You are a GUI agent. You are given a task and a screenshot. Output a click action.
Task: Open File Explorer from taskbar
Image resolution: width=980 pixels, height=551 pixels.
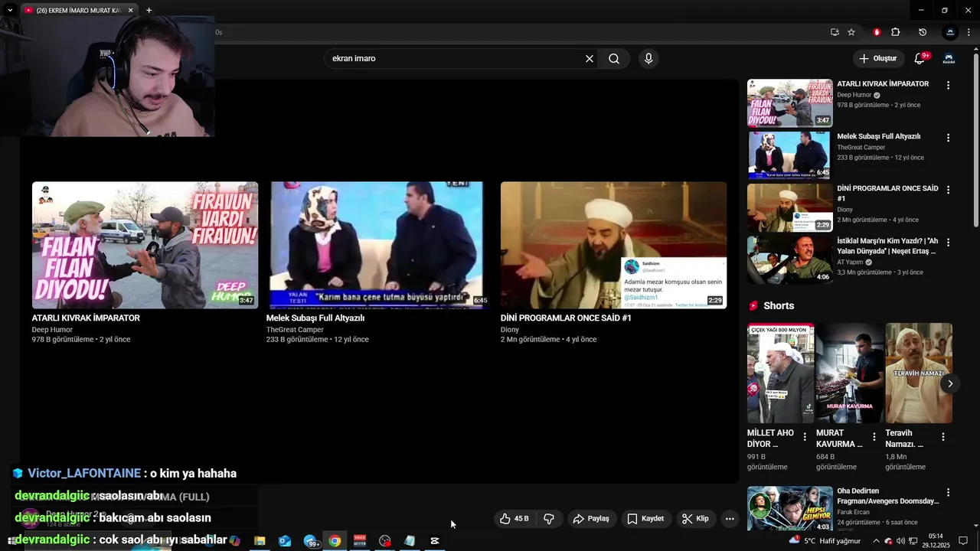pyautogui.click(x=260, y=541)
